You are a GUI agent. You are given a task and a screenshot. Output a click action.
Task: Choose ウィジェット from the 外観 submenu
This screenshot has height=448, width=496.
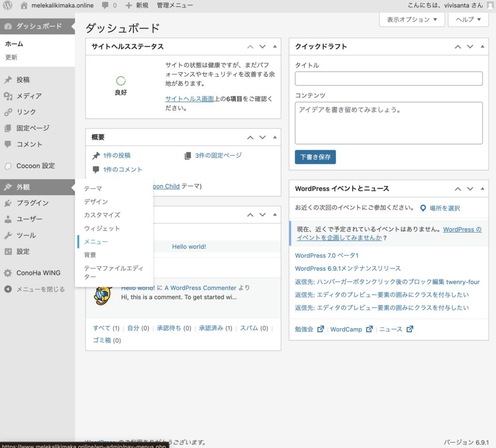coord(102,228)
